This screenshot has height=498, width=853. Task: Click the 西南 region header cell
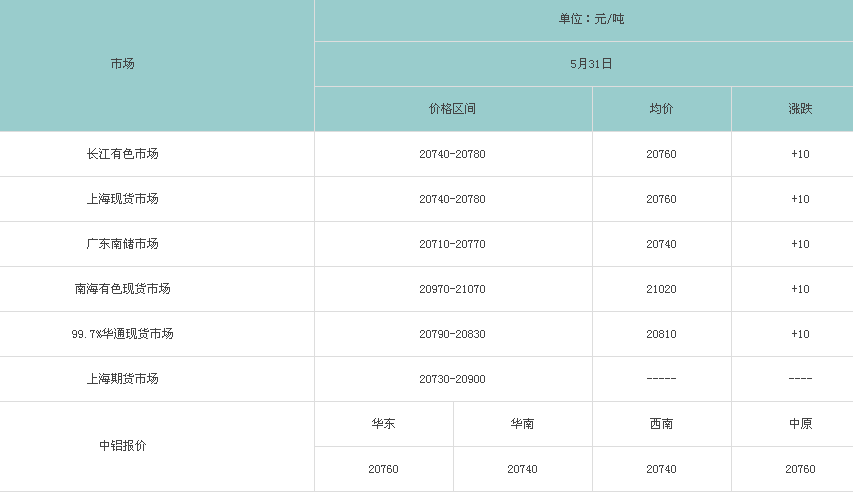(661, 424)
